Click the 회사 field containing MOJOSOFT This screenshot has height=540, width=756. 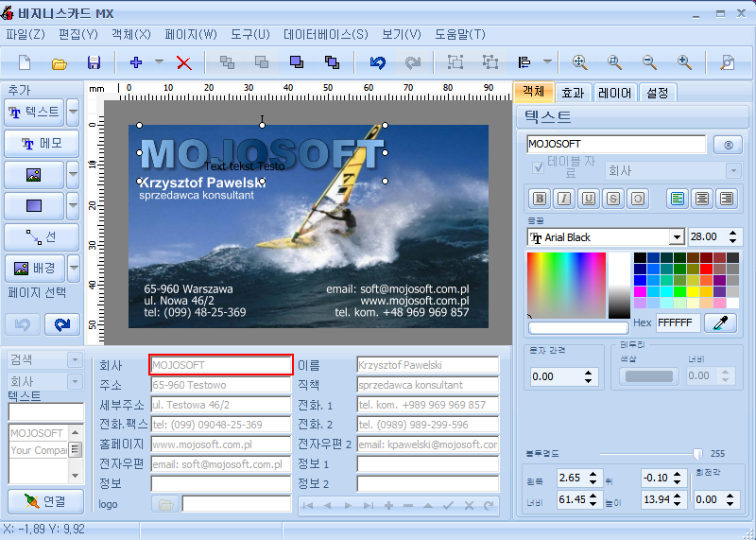(x=221, y=365)
